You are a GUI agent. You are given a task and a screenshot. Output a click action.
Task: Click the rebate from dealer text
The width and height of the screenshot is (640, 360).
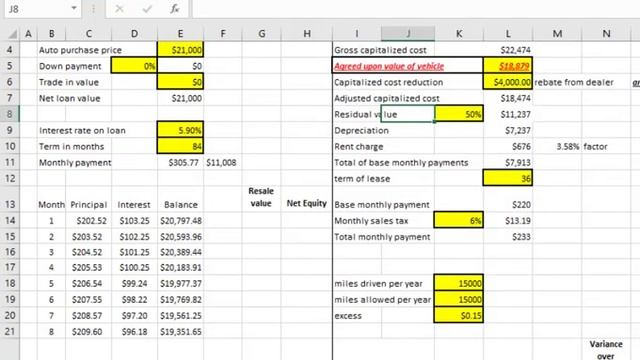pos(573,82)
